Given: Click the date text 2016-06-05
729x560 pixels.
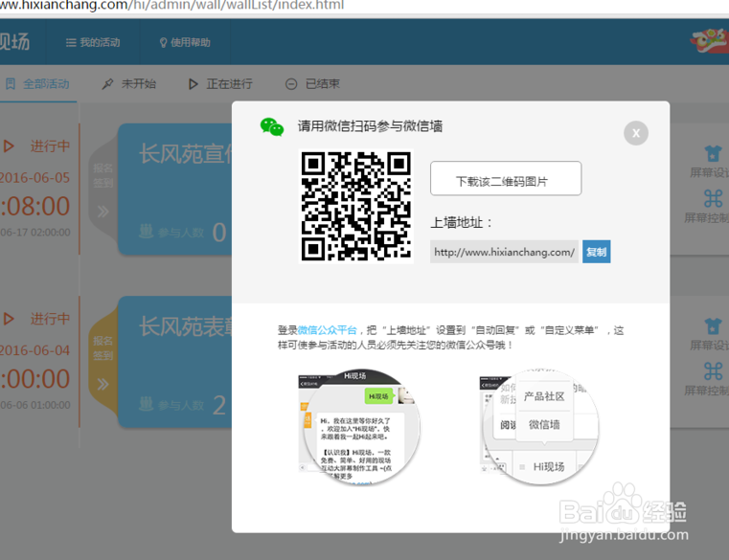Looking at the screenshot, I should click(x=34, y=178).
